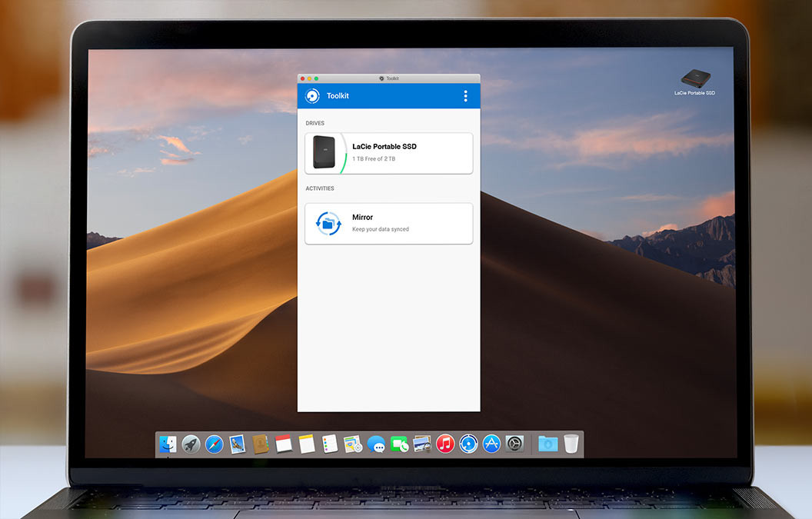Launch iTunes music app from Dock
Screen dimensions: 812x519
(x=445, y=444)
